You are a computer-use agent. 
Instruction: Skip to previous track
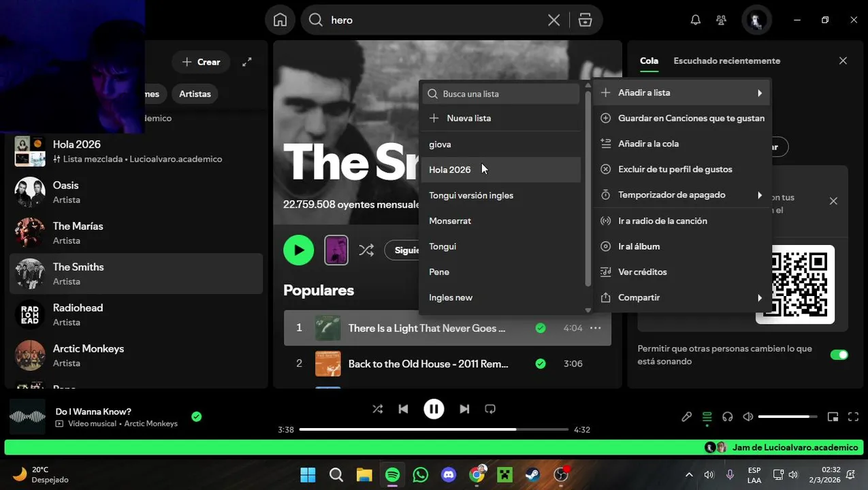pos(404,409)
